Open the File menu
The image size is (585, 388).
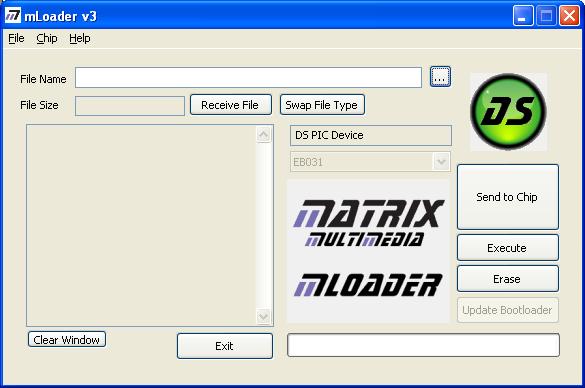coord(16,38)
